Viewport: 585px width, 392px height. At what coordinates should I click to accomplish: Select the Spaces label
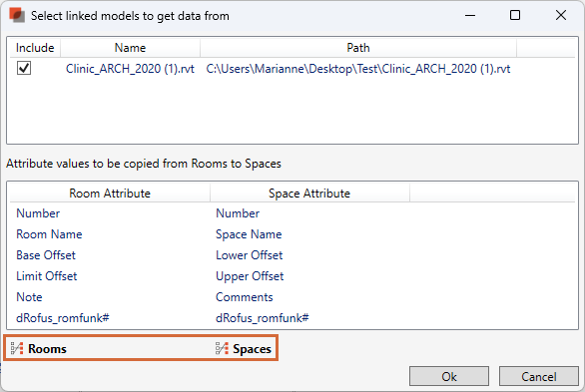point(253,349)
